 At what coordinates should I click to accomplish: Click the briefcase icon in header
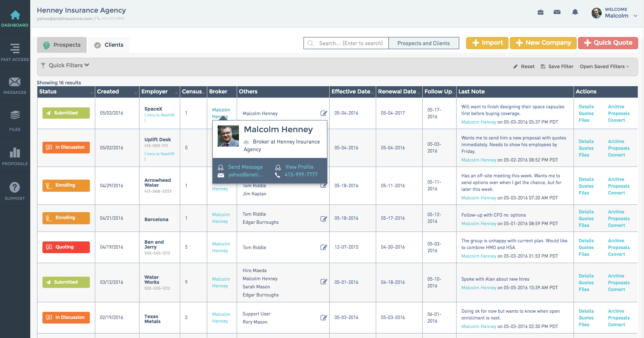coord(540,12)
